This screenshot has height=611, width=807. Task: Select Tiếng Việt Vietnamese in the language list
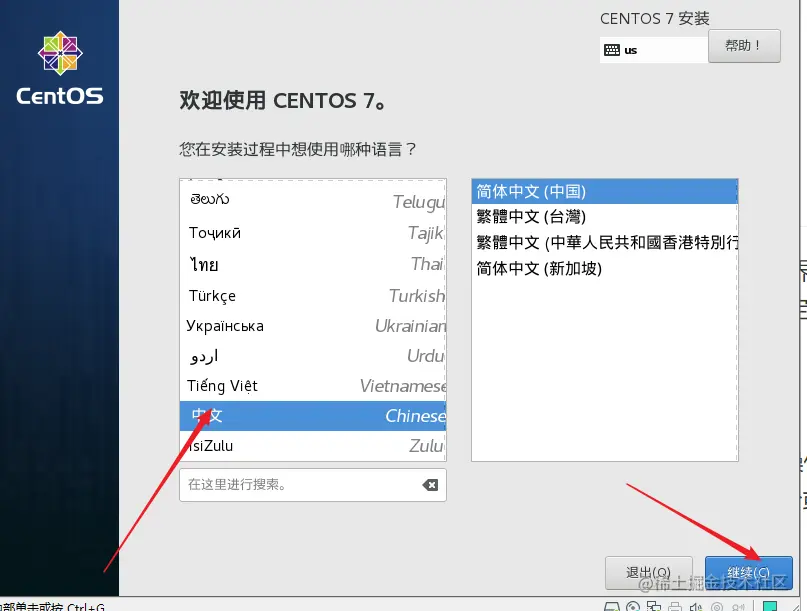(313, 386)
